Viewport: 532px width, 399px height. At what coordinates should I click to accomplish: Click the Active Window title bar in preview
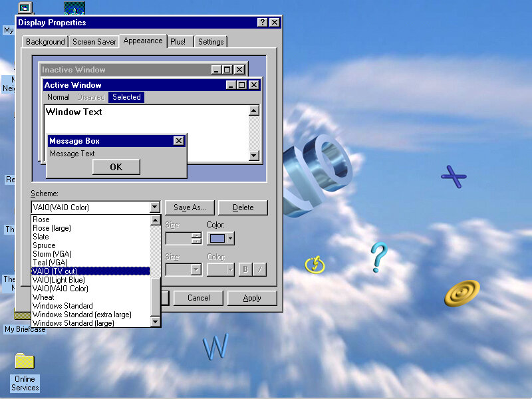coord(133,85)
